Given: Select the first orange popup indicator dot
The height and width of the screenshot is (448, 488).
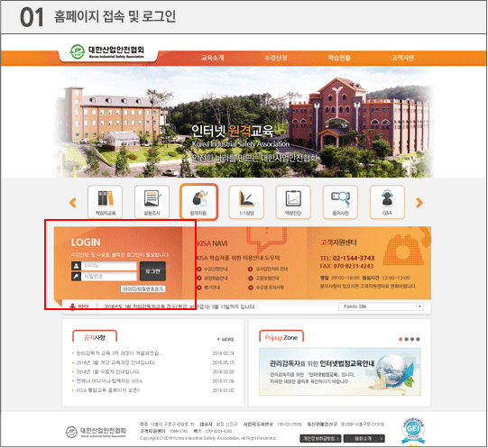Looking at the screenshot, I should point(401,339).
